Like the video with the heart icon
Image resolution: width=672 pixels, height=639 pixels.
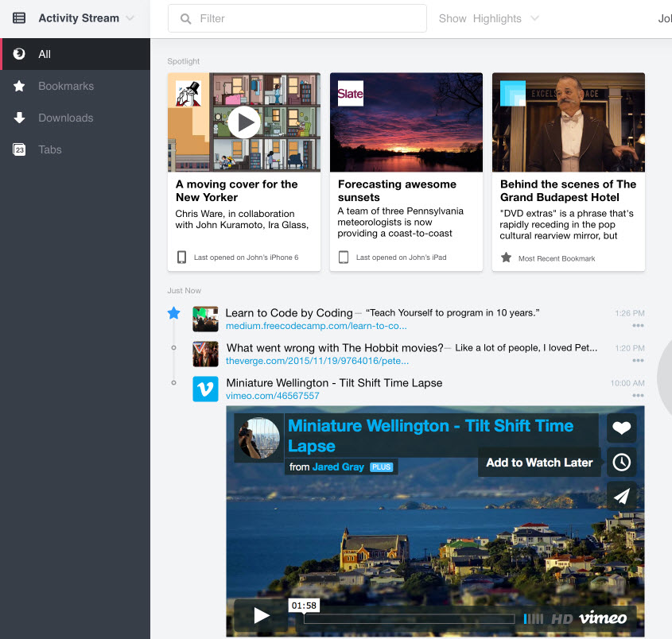(x=621, y=428)
